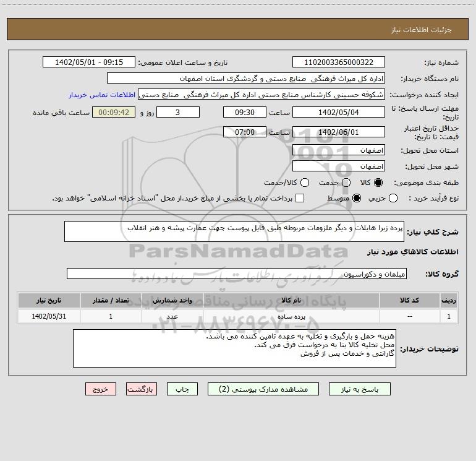Click the شماره نیاز number field
The height and width of the screenshot is (461, 476).
click(339, 62)
